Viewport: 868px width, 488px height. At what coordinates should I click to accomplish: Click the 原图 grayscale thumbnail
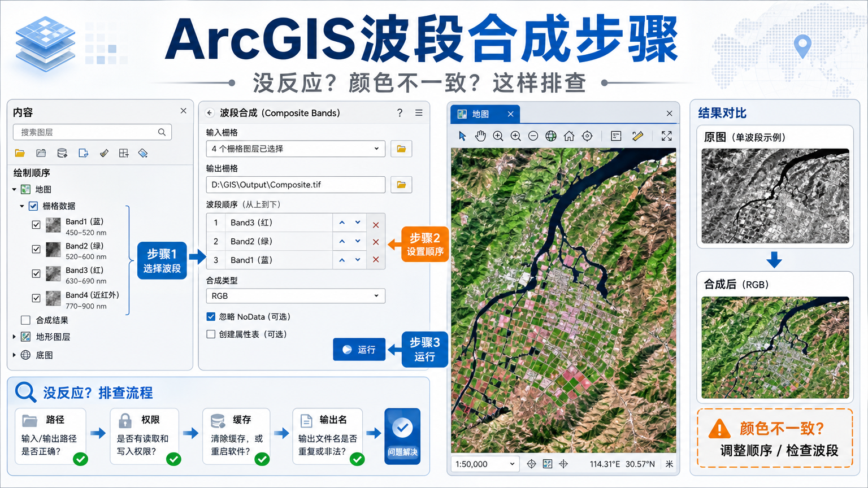(x=775, y=196)
